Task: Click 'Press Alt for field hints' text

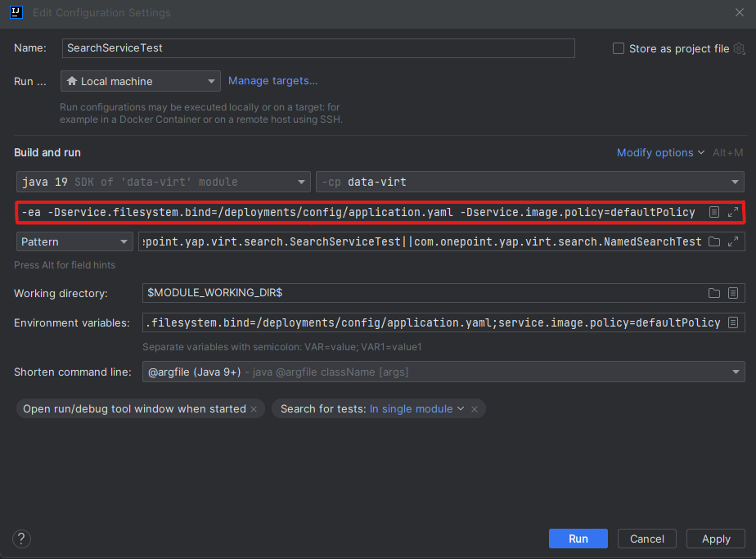Action: (65, 265)
